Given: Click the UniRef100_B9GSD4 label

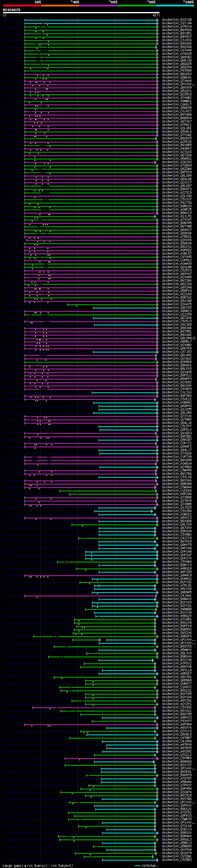Looking at the screenshot, I should click(x=177, y=47).
